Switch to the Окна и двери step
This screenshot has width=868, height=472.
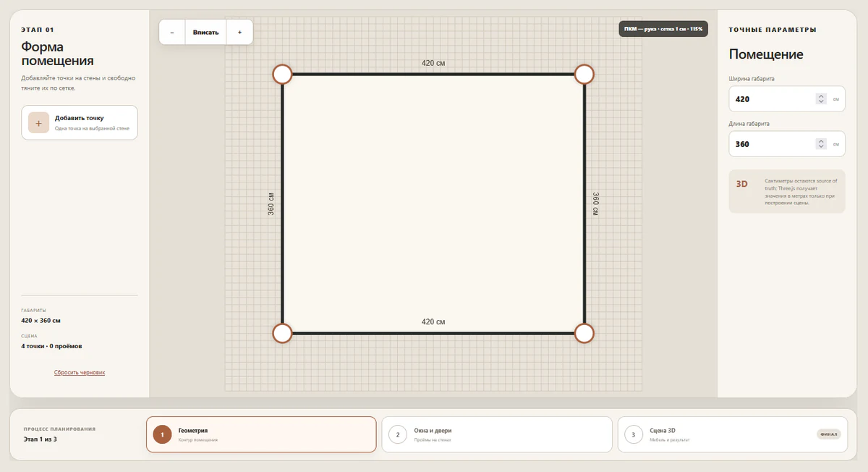click(x=497, y=434)
